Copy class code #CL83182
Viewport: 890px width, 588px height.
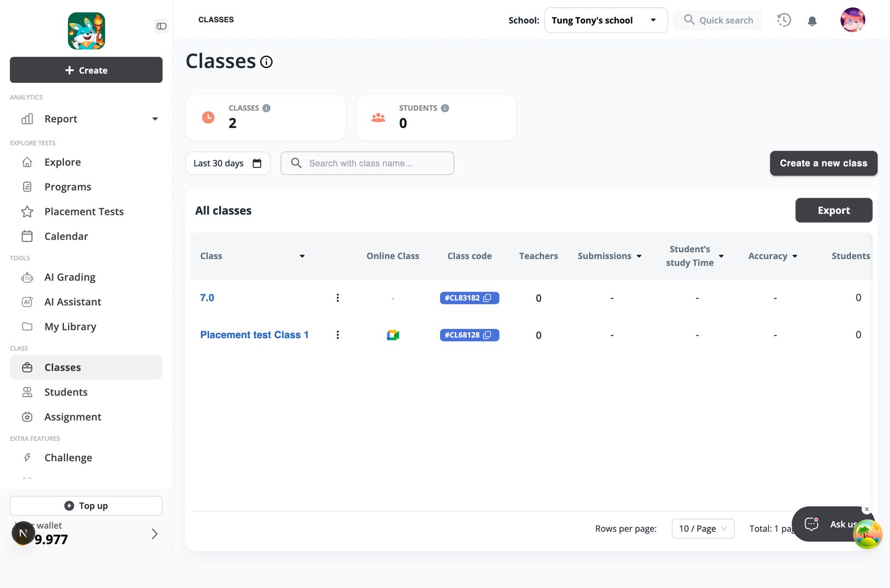pyautogui.click(x=487, y=298)
